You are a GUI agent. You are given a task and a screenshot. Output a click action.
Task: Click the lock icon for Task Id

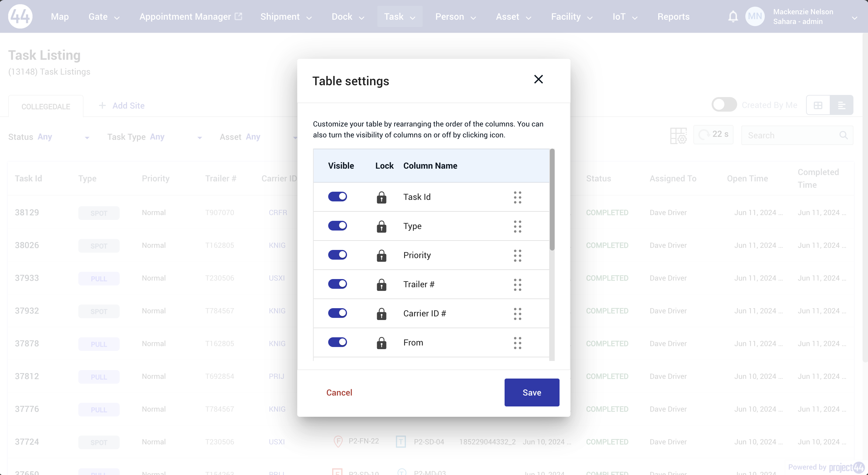[381, 197]
